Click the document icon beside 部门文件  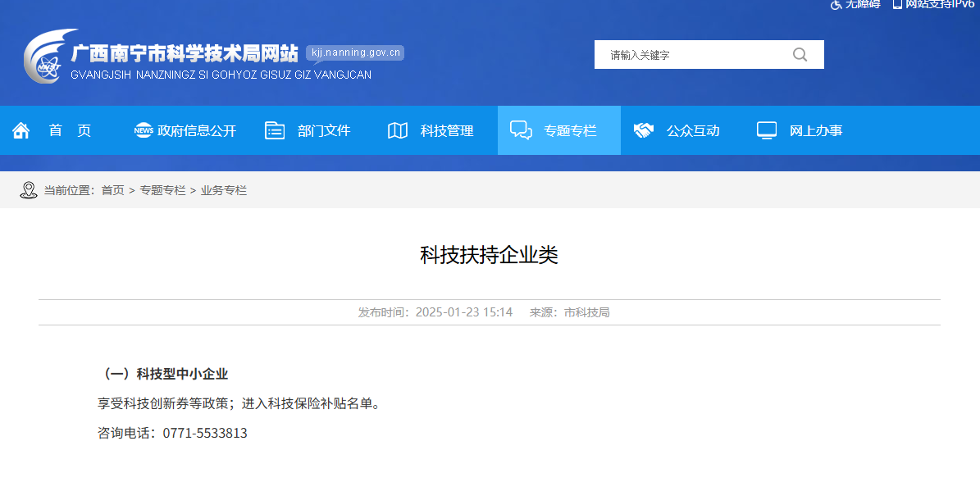[x=274, y=130]
